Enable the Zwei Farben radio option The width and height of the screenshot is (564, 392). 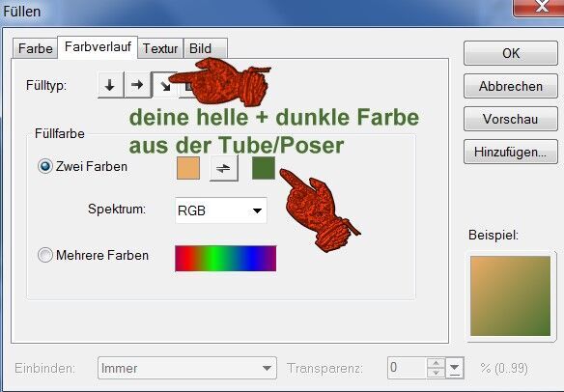tap(45, 166)
